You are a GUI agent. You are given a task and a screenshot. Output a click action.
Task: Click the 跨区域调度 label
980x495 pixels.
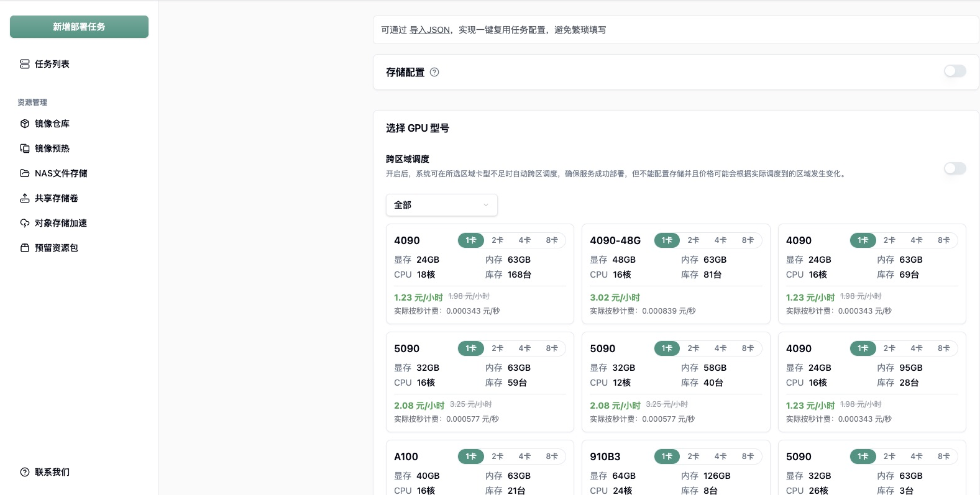408,159
